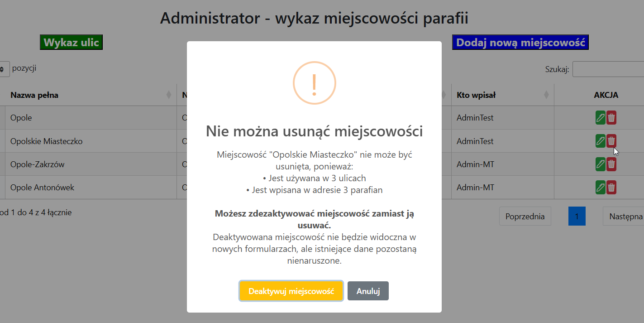Click the delete trash icon for Opole

click(611, 117)
